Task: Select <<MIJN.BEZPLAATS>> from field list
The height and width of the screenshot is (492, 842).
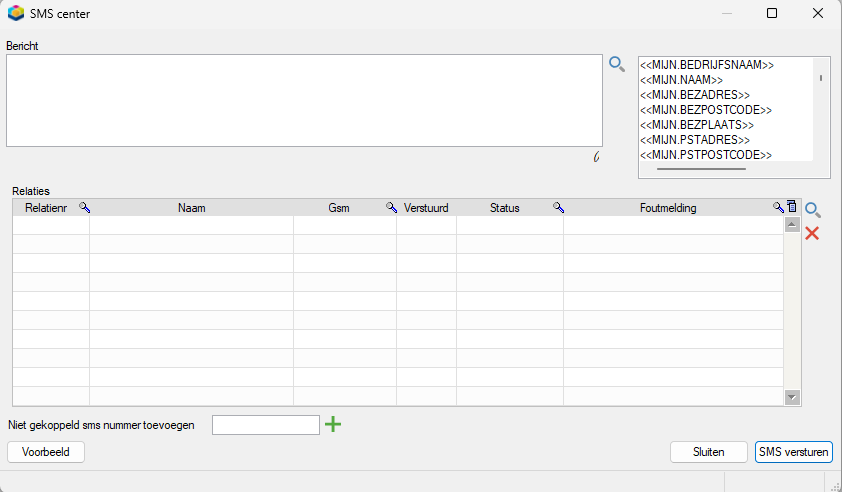Action: (696, 125)
